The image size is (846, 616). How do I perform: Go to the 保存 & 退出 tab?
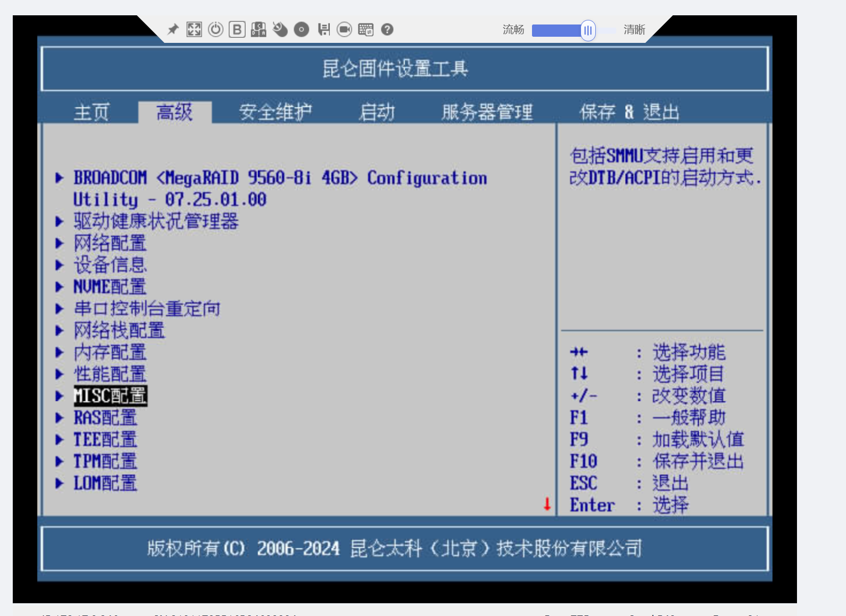coord(629,112)
